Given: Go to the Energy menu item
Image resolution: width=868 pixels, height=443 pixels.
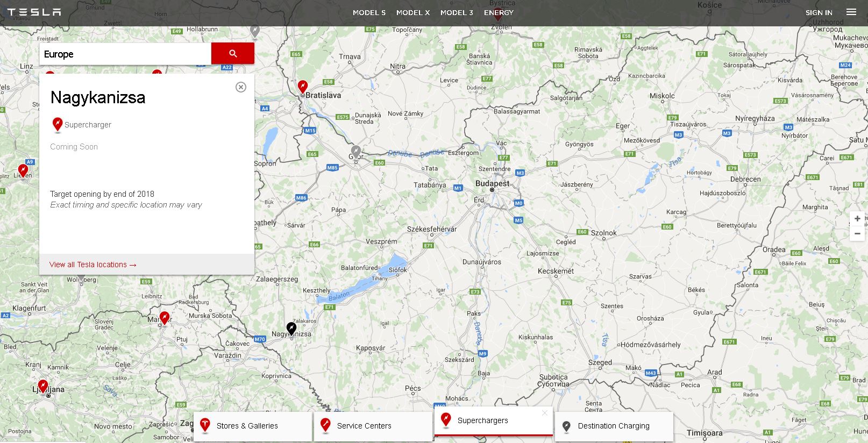Looking at the screenshot, I should (499, 12).
